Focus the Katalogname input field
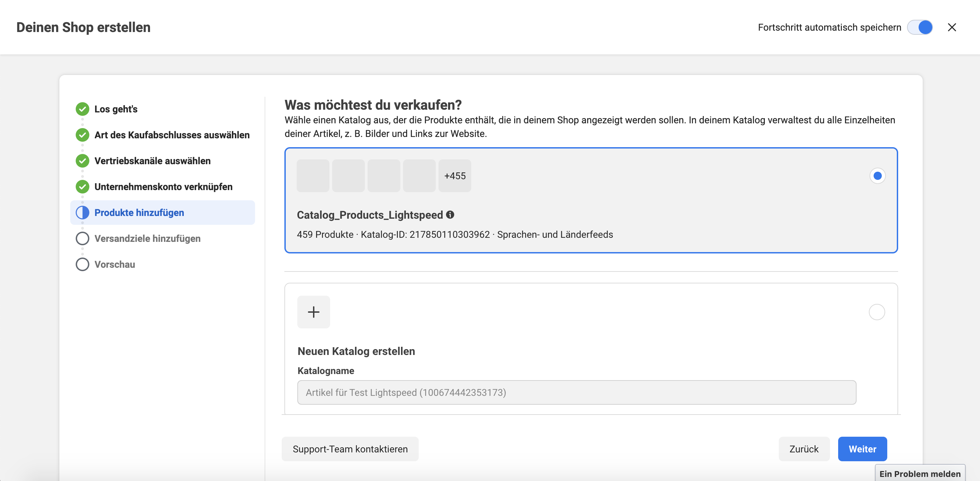Screen dimensions: 980x481 (576, 392)
